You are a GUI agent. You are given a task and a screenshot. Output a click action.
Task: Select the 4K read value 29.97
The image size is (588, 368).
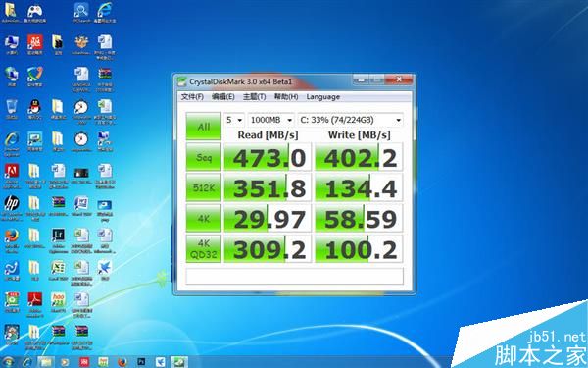pyautogui.click(x=268, y=218)
